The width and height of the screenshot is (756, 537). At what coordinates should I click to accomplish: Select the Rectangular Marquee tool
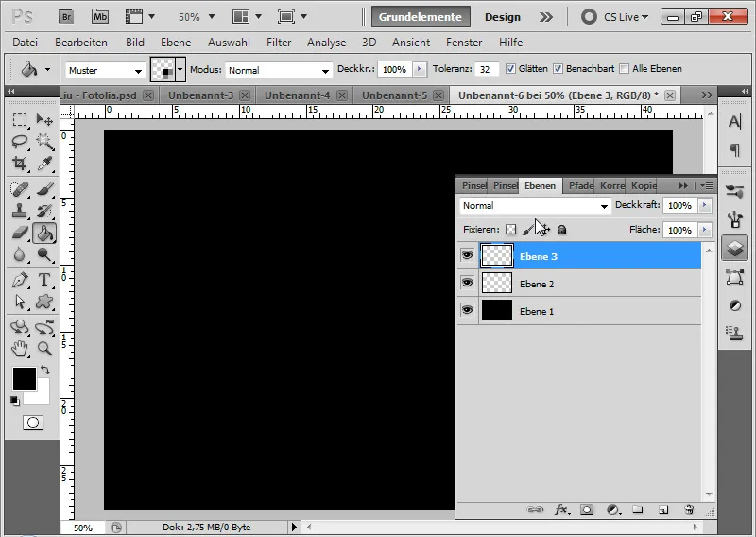(20, 119)
